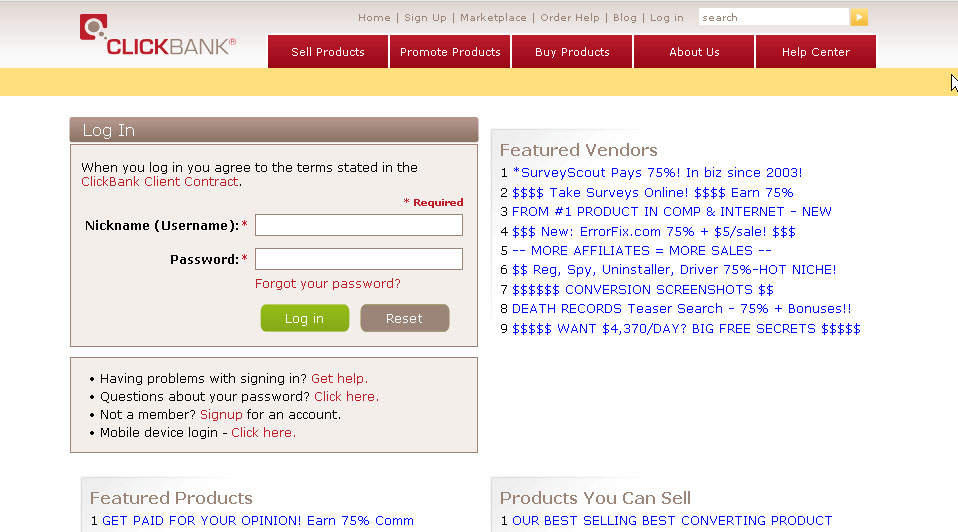Open the Promote Products menu

450,52
